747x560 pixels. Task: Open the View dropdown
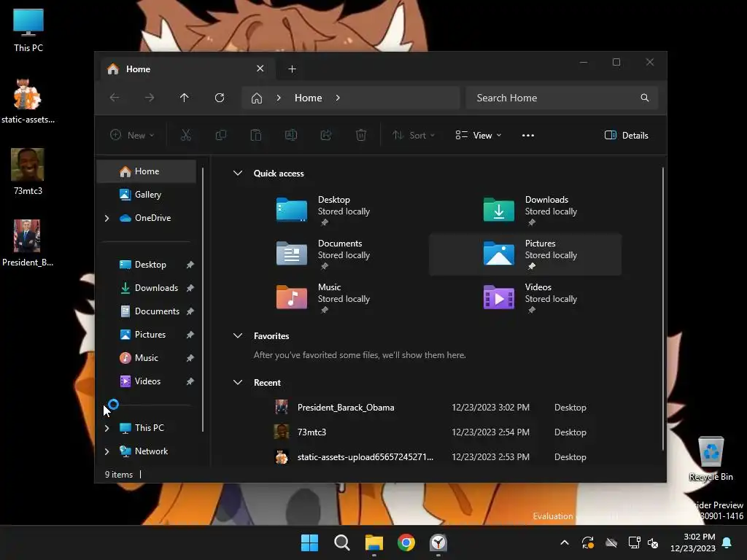click(478, 135)
